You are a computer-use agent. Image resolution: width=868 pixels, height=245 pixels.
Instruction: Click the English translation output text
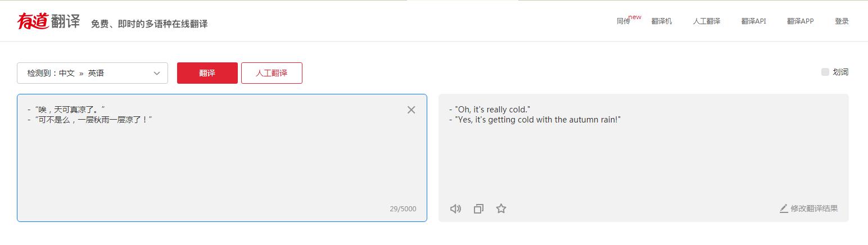534,115
